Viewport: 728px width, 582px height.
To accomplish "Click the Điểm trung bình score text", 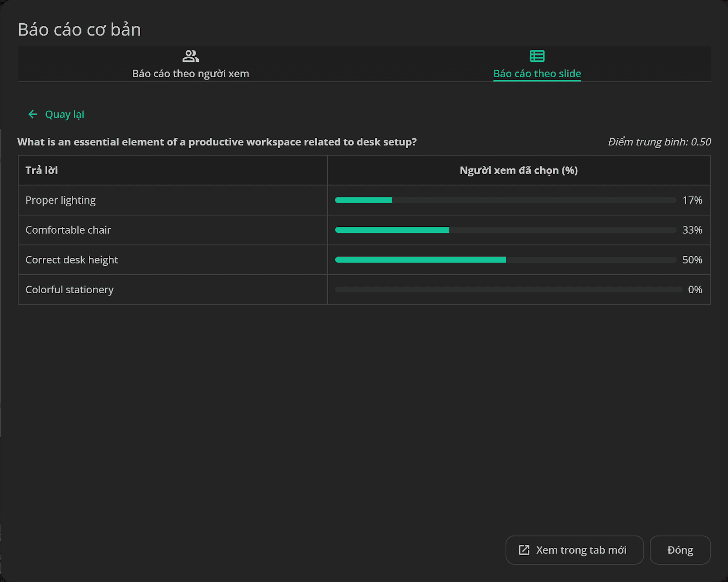I will (659, 142).
